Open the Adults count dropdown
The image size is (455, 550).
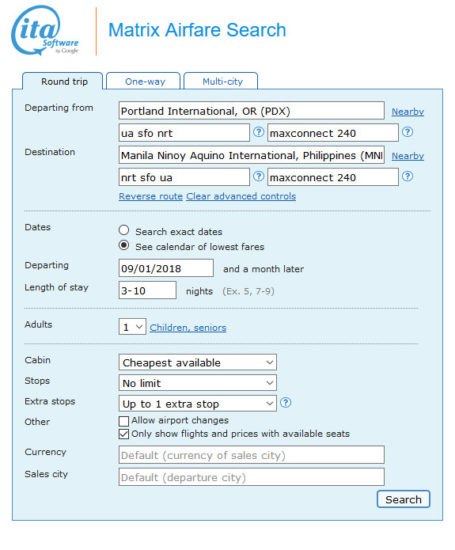132,327
